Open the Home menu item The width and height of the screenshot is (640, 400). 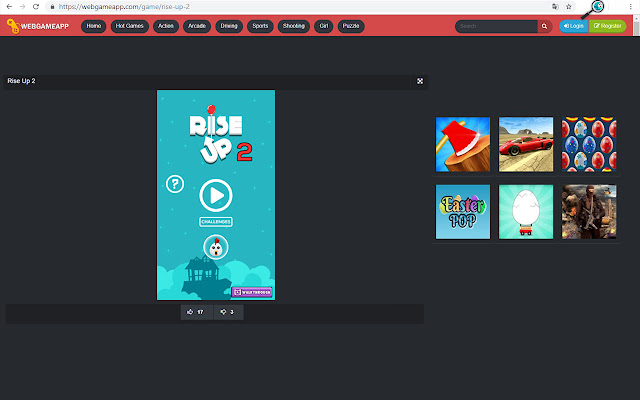[x=93, y=26]
